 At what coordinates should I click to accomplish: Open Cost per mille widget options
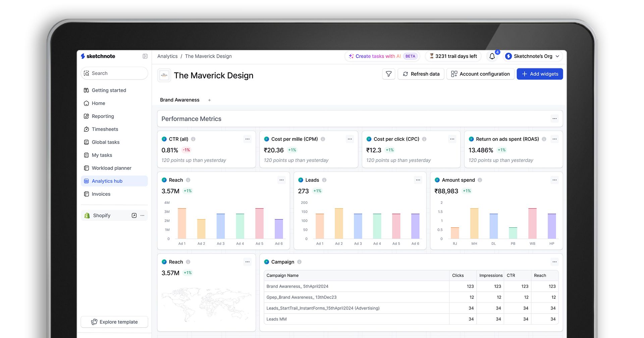point(350,139)
